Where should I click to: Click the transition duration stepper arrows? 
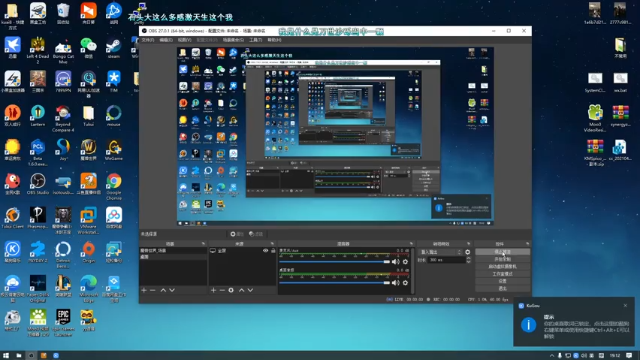coord(468,260)
